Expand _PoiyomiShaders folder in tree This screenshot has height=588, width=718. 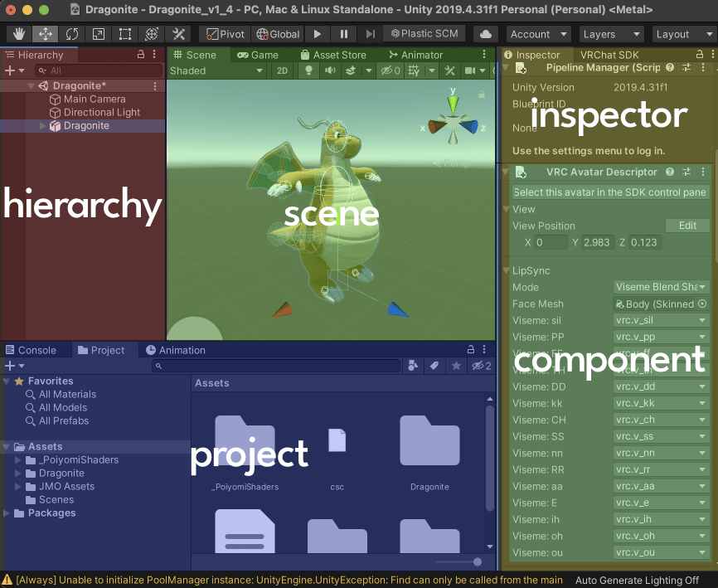(18, 459)
